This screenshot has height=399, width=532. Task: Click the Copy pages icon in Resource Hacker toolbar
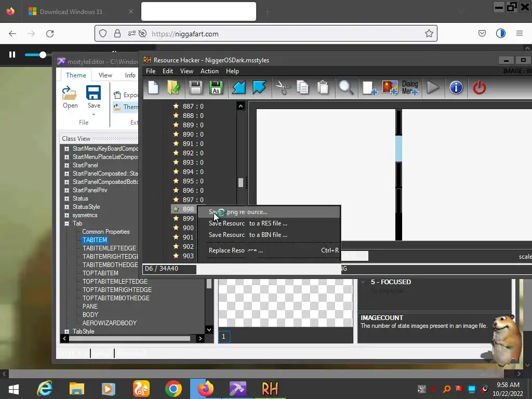pyautogui.click(x=302, y=87)
